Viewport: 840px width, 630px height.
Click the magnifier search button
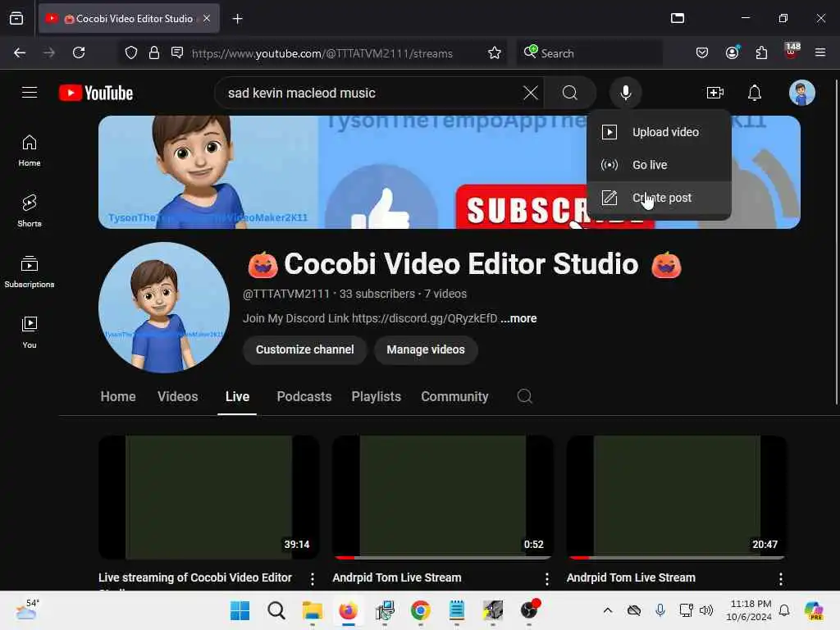pos(570,93)
